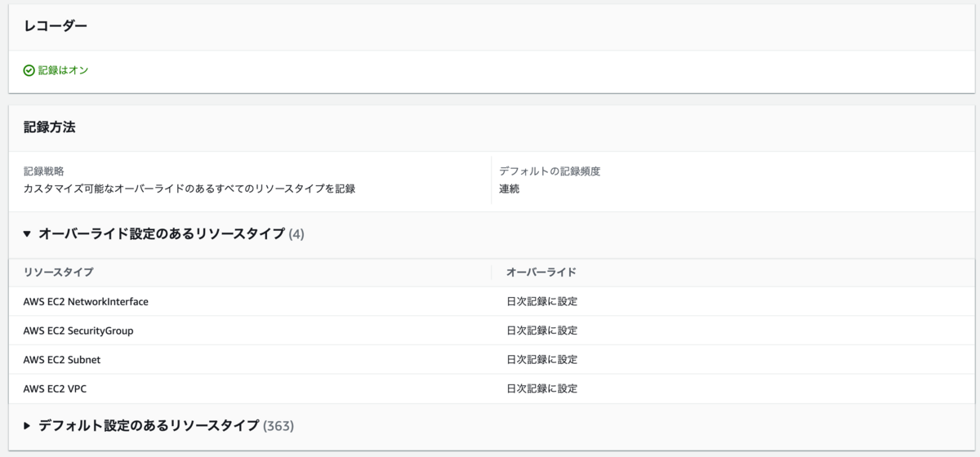Screen dimensions: 980x457
Task: Collapse the オーバーライド設定のあるリソースタイプ triangle
Action: click(27, 234)
